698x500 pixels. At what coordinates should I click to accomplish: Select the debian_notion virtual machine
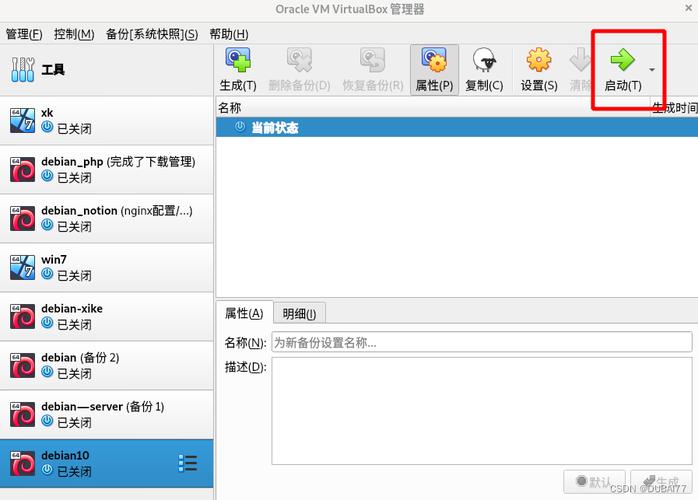tap(106, 219)
